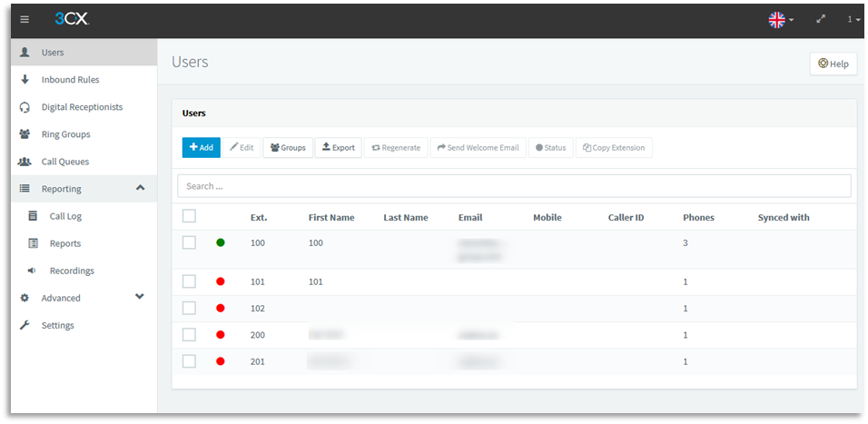Click the Search input field
Viewport: 868px width, 424px height.
[x=514, y=186]
